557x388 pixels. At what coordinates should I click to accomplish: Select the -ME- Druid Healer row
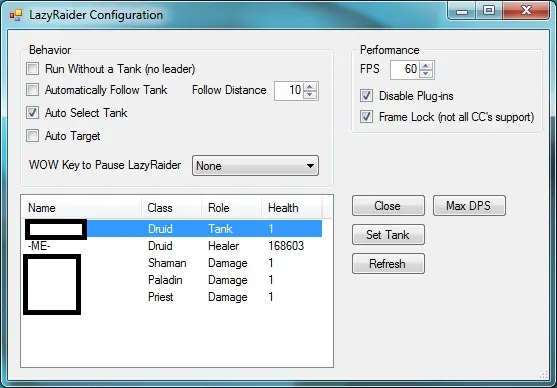[172, 246]
